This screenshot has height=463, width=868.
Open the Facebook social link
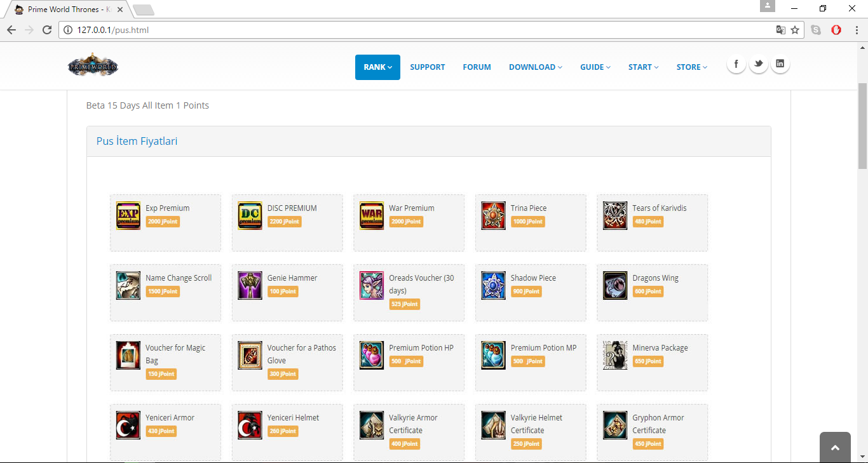click(736, 64)
